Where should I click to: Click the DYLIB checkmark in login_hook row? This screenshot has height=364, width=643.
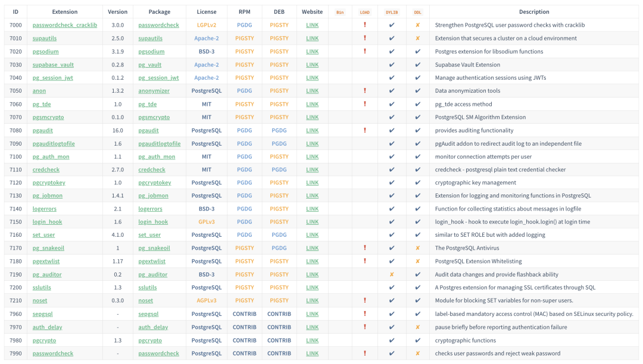tap(392, 222)
